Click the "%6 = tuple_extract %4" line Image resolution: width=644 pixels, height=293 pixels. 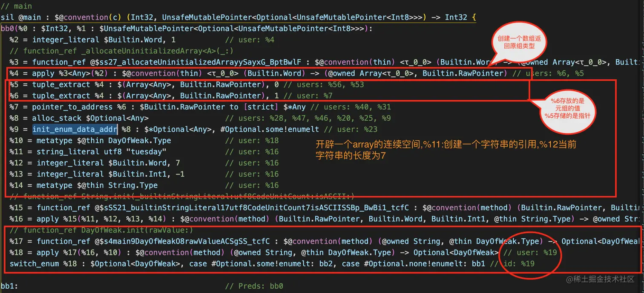coord(171,96)
